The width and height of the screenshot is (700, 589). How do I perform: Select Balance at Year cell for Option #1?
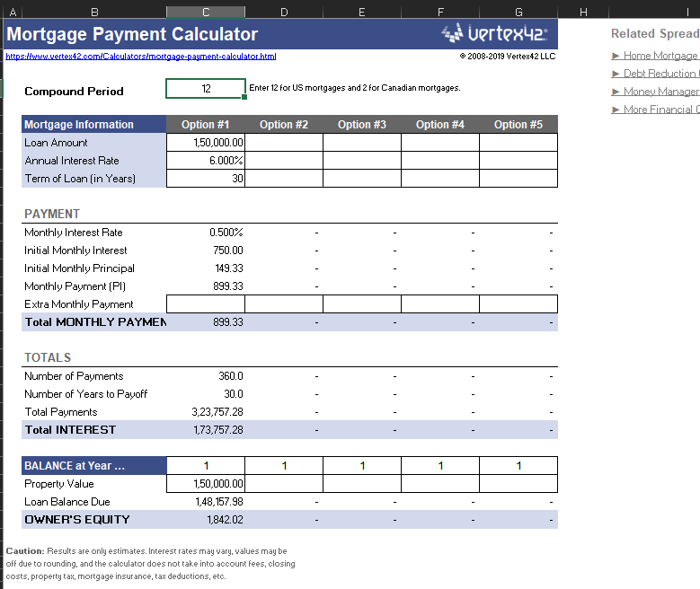[x=206, y=465]
